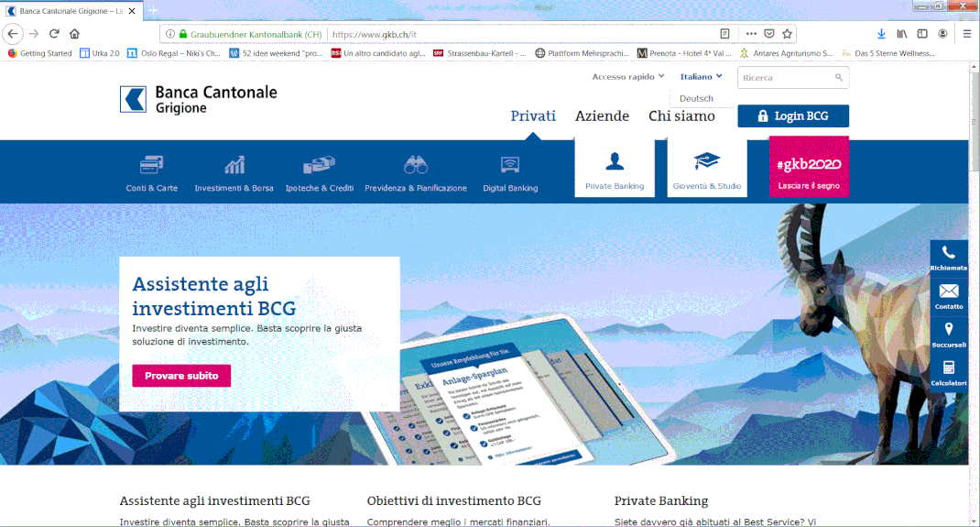The width and height of the screenshot is (980, 527).
Task: Select the Aziende main menu item
Action: (602, 115)
